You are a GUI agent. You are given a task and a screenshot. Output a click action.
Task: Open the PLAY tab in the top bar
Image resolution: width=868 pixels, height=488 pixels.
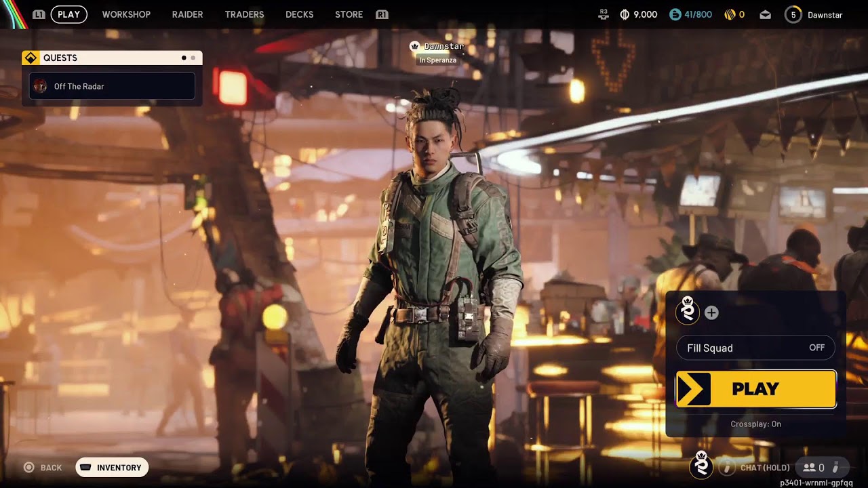pyautogui.click(x=68, y=14)
